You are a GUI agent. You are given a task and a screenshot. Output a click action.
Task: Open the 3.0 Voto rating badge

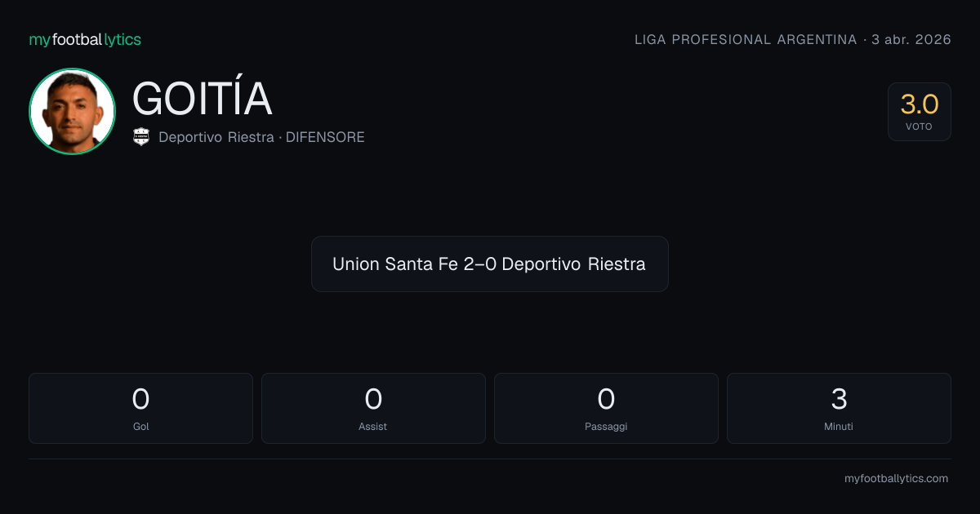click(x=920, y=112)
